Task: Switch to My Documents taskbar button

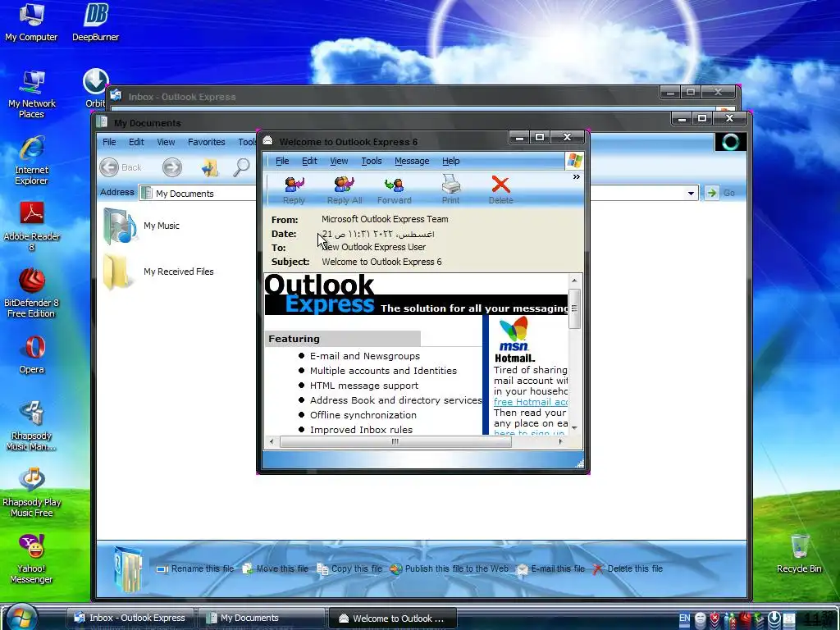Action: (261, 619)
